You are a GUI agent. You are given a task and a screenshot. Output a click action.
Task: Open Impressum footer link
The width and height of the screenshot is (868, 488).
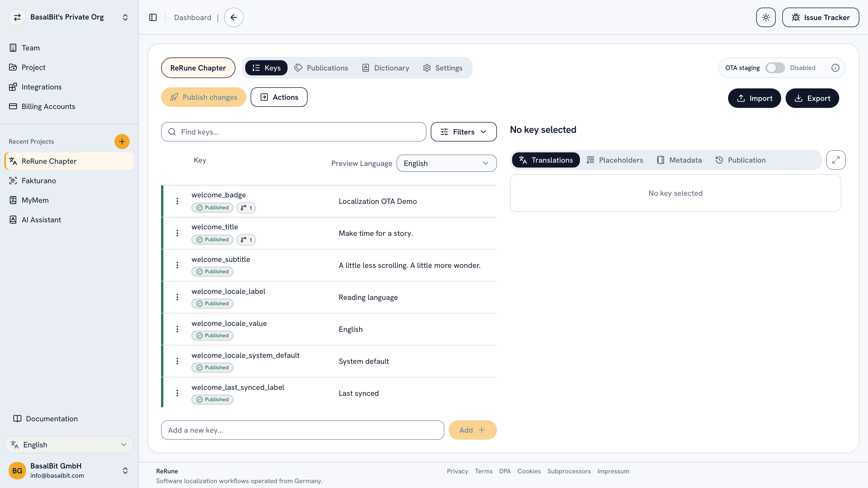(x=613, y=471)
